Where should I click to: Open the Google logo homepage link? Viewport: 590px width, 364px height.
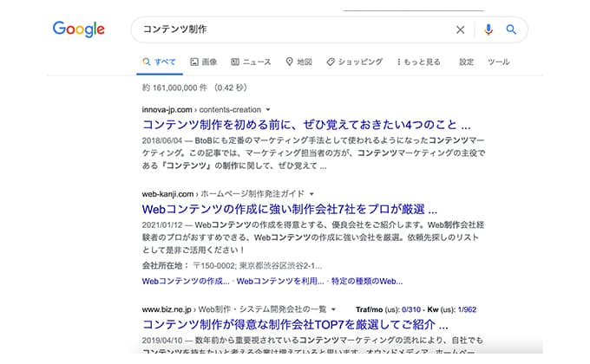click(79, 29)
